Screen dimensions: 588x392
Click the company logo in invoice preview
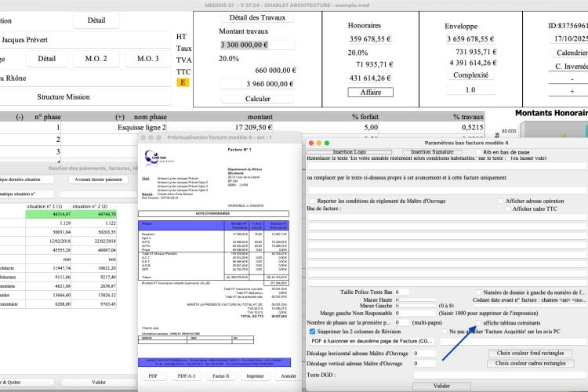tap(159, 157)
